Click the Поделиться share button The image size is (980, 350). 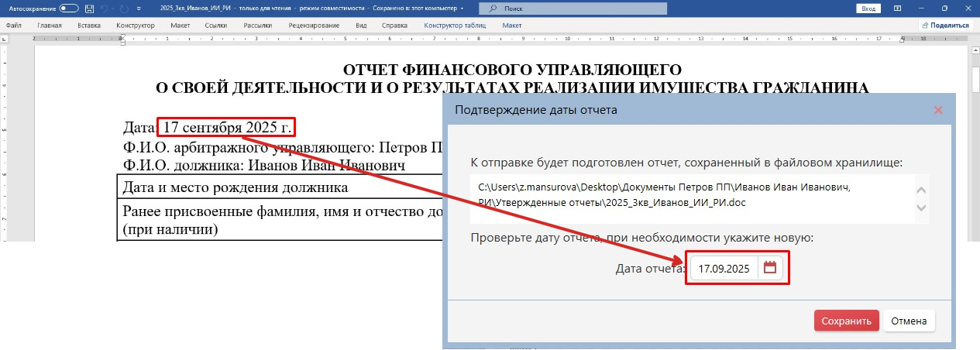click(945, 25)
